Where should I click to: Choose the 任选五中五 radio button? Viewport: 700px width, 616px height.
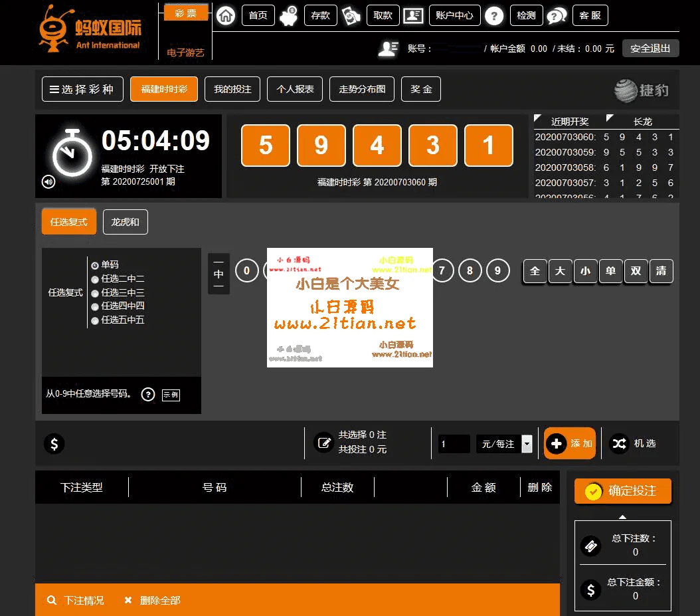pyautogui.click(x=95, y=320)
